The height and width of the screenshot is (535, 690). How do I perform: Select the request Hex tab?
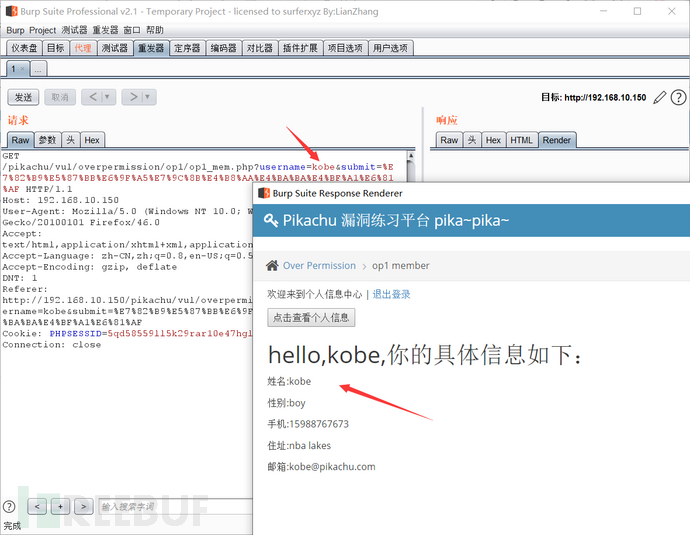click(92, 140)
